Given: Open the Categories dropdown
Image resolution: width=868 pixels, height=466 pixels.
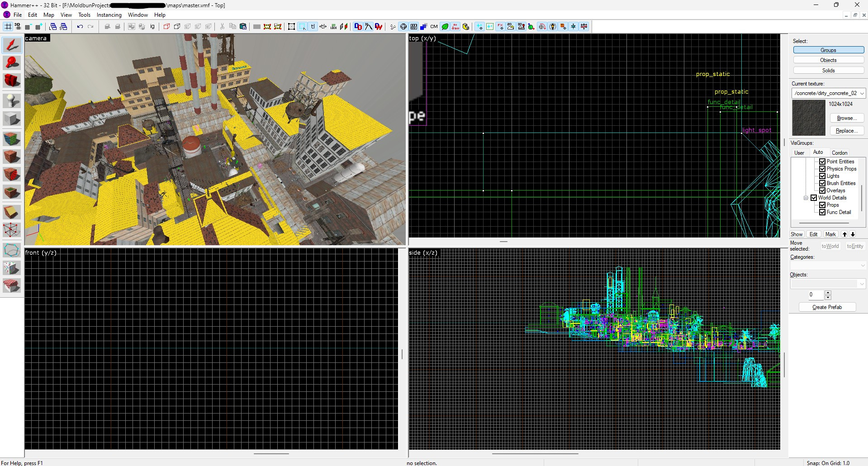Looking at the screenshot, I should (x=828, y=266).
